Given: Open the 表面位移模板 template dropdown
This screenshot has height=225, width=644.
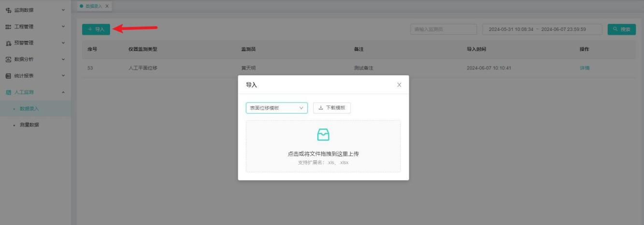Looking at the screenshot, I should tap(276, 108).
